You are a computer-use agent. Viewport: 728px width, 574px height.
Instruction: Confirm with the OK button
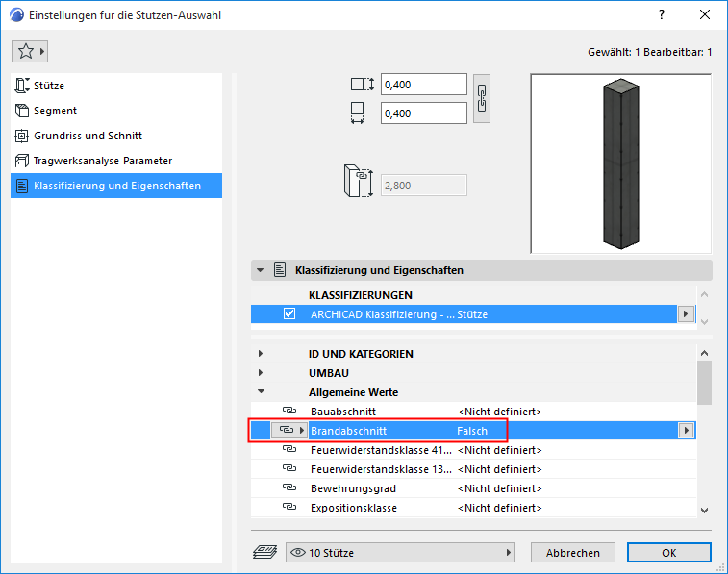click(x=669, y=553)
